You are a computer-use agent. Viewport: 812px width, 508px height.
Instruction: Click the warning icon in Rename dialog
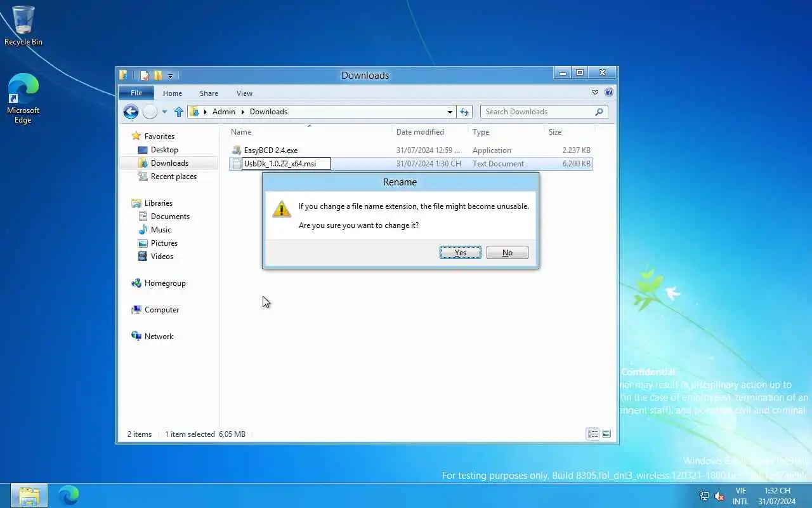(281, 209)
